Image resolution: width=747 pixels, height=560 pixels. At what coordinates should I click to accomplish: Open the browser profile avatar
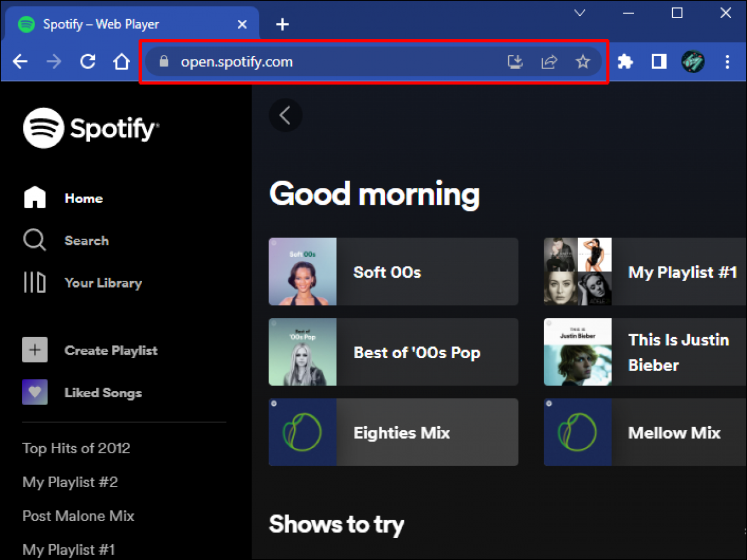[x=693, y=61]
